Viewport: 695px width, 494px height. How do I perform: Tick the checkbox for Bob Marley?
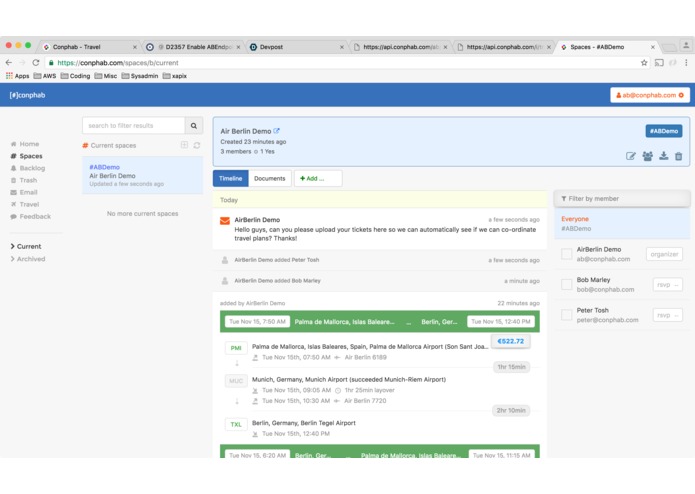566,284
